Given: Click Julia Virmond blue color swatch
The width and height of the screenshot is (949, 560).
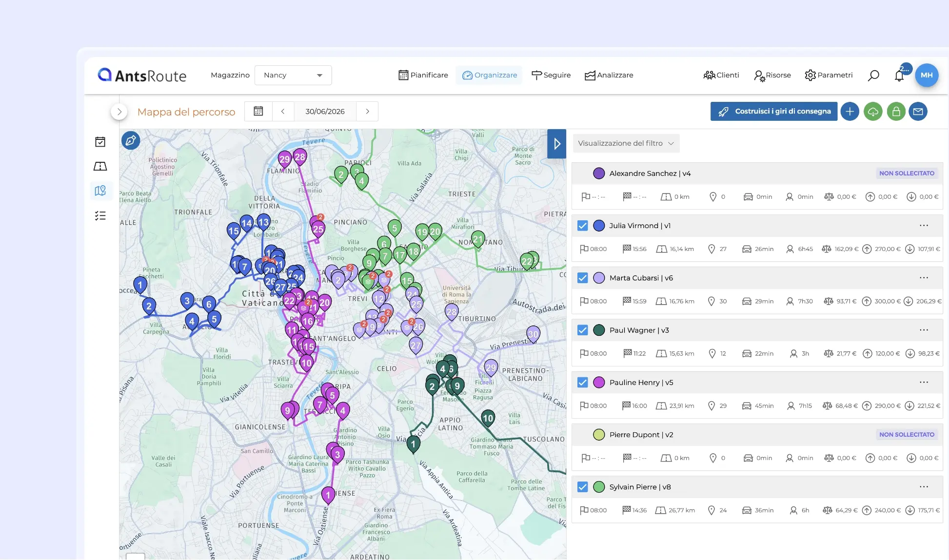Looking at the screenshot, I should (x=599, y=226).
